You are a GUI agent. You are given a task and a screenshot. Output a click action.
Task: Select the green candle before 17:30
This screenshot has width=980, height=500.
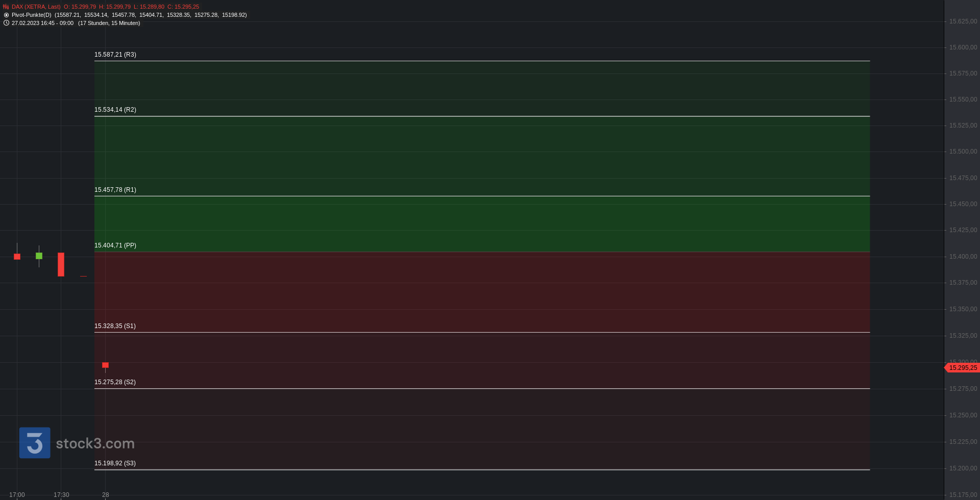pos(39,256)
